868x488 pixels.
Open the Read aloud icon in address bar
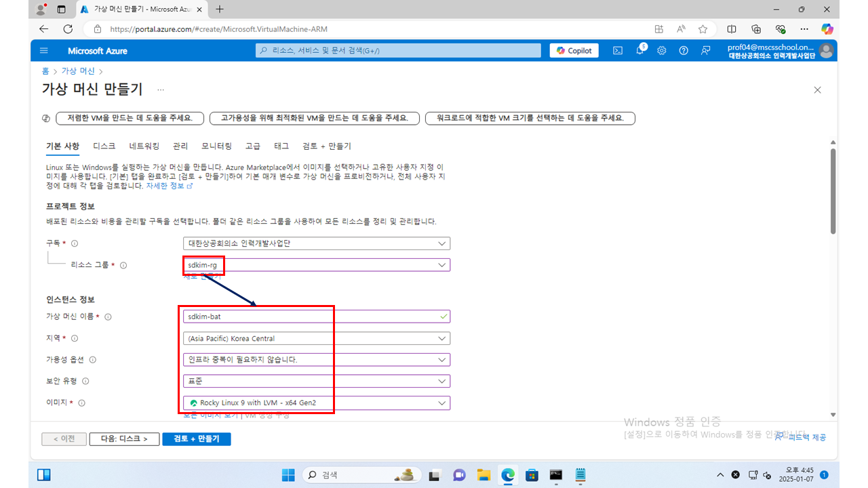click(681, 29)
